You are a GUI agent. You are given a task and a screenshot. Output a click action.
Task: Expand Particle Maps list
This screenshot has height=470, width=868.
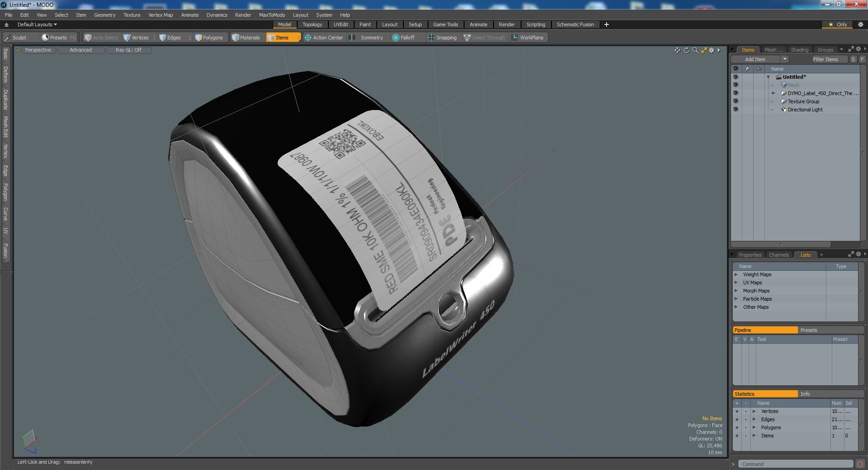[x=736, y=299]
